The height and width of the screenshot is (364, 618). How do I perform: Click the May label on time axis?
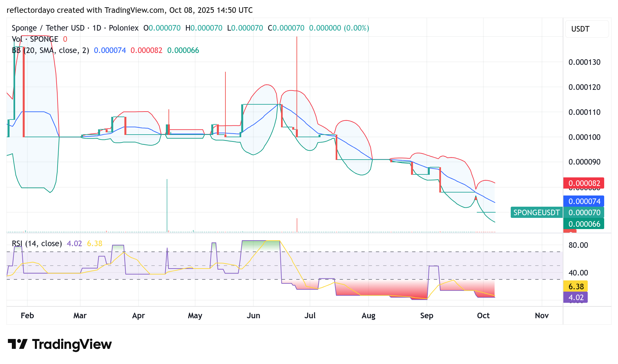(195, 316)
